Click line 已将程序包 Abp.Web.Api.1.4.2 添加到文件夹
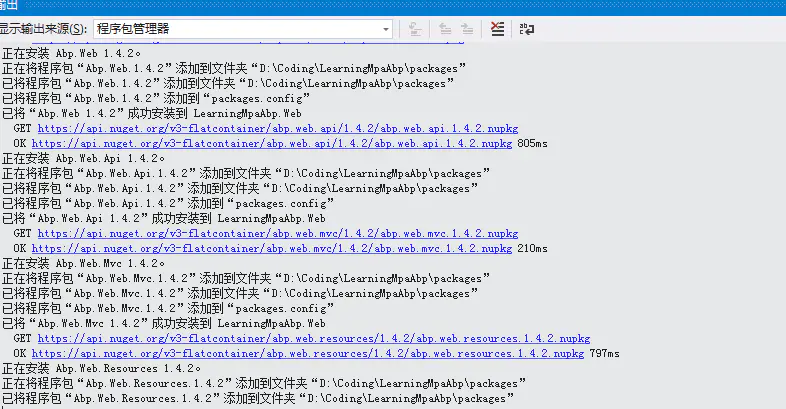786x409 pixels. click(240, 188)
